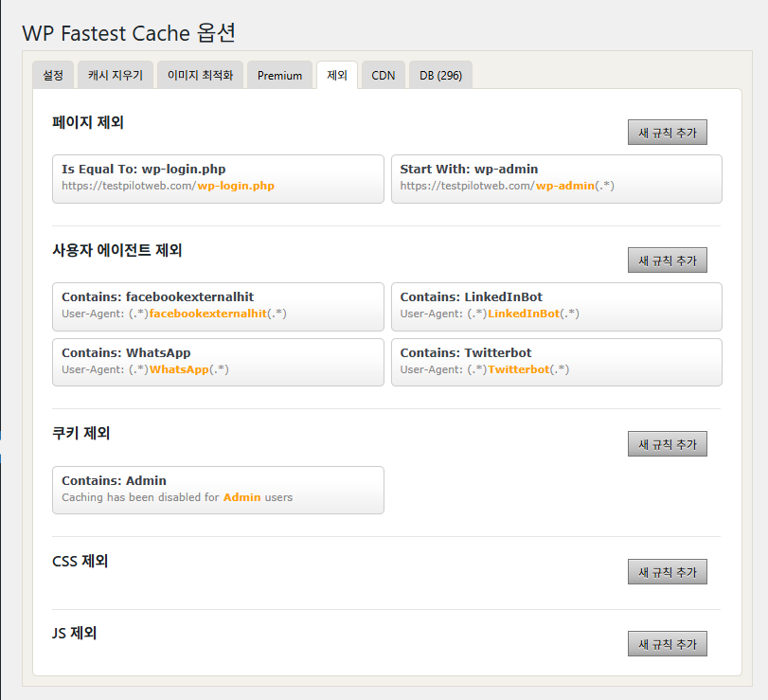Viewport: 768px width, 700px height.
Task: Click the Contains Admin cookie rule
Action: (218, 490)
